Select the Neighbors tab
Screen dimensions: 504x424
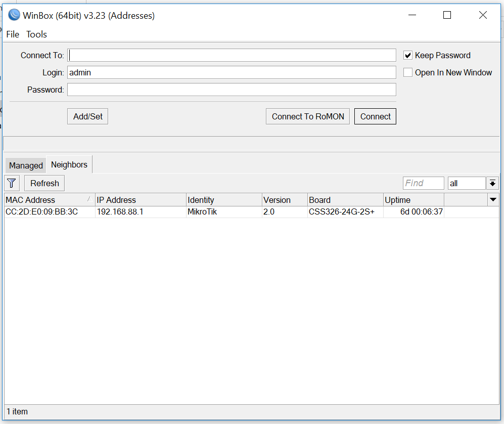(69, 164)
